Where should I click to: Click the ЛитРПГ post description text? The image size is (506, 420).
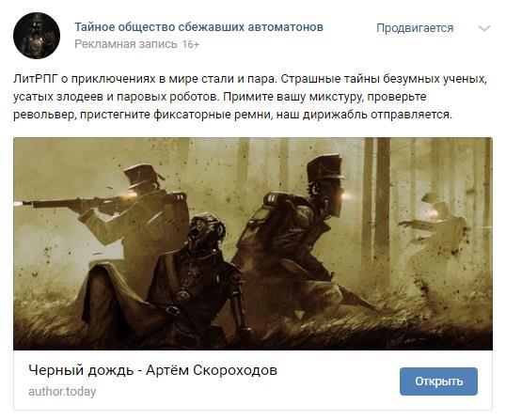[250, 97]
